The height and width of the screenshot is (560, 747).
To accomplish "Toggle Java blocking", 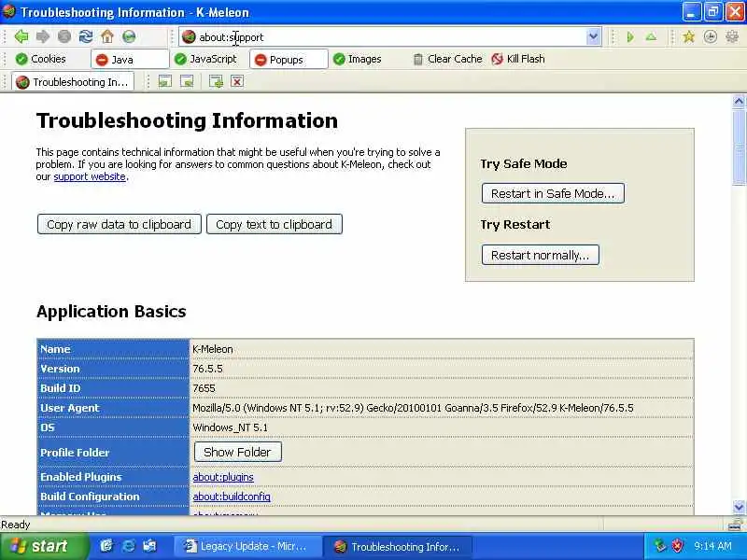I will (x=130, y=60).
